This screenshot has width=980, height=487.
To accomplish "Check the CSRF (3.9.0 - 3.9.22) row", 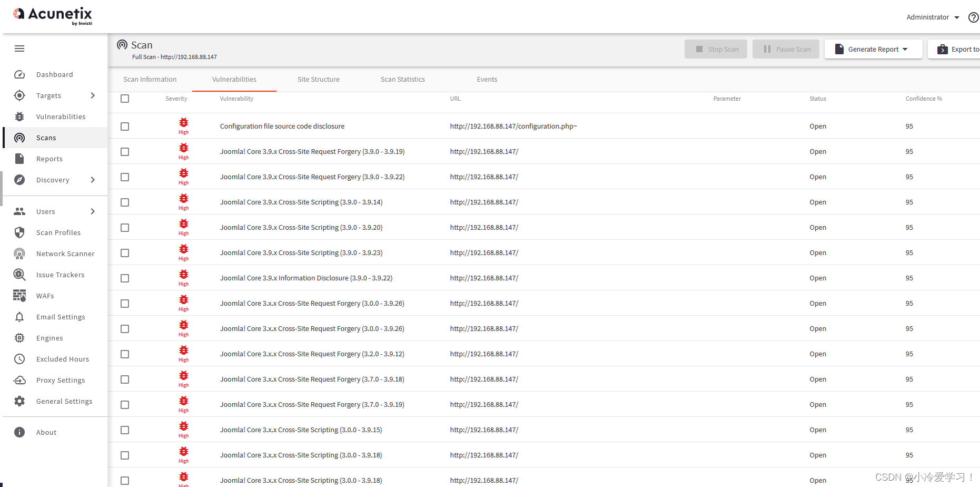I will tap(125, 177).
